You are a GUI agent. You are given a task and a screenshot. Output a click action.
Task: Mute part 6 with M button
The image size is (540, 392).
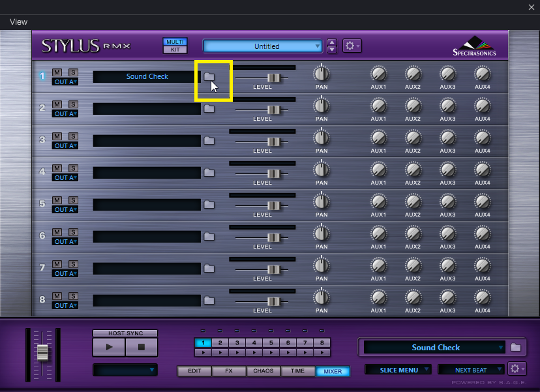[57, 232]
